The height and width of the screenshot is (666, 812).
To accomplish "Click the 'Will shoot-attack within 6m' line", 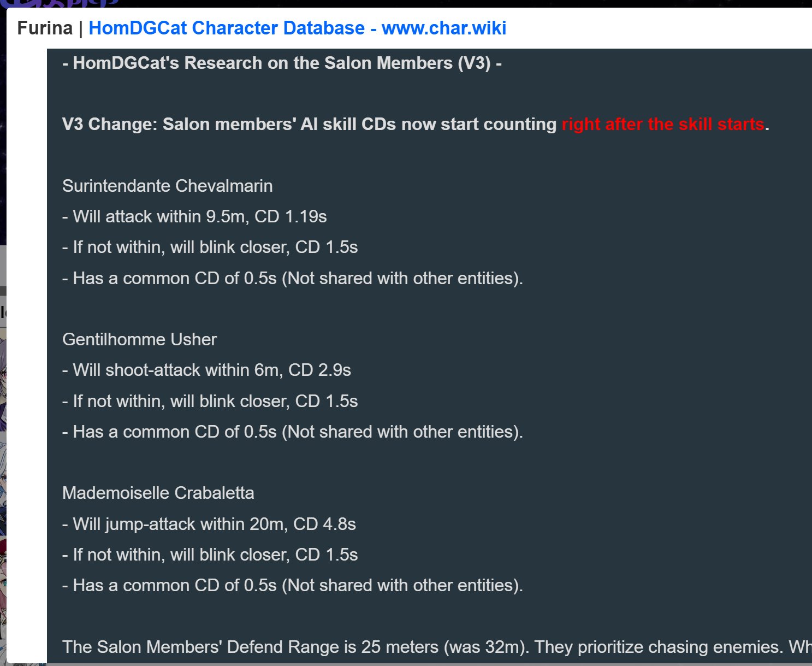I will pyautogui.click(x=206, y=370).
